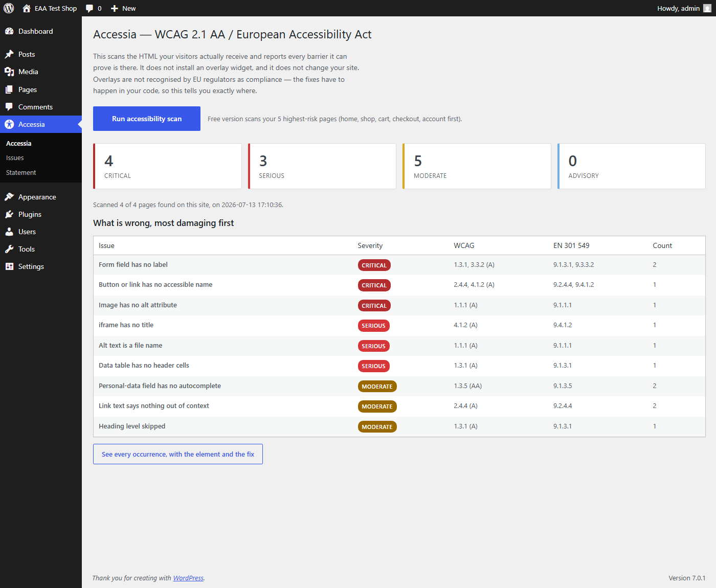Click 'Personal-data field has no autocomplete' issue
The width and height of the screenshot is (716, 588).
[160, 386]
